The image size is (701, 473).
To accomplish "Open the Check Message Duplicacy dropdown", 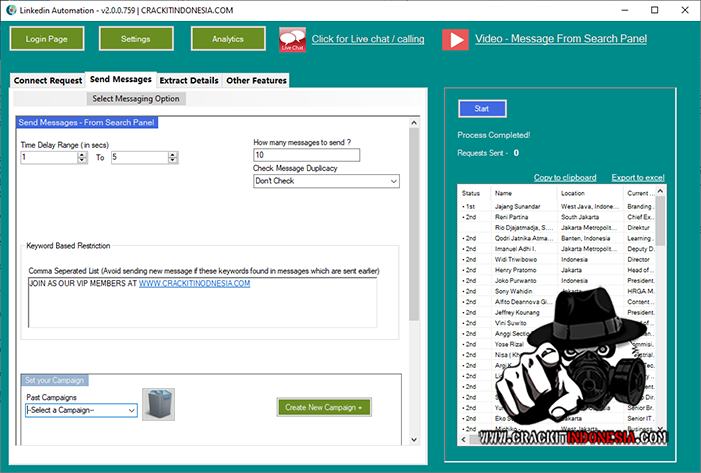I will click(x=326, y=181).
